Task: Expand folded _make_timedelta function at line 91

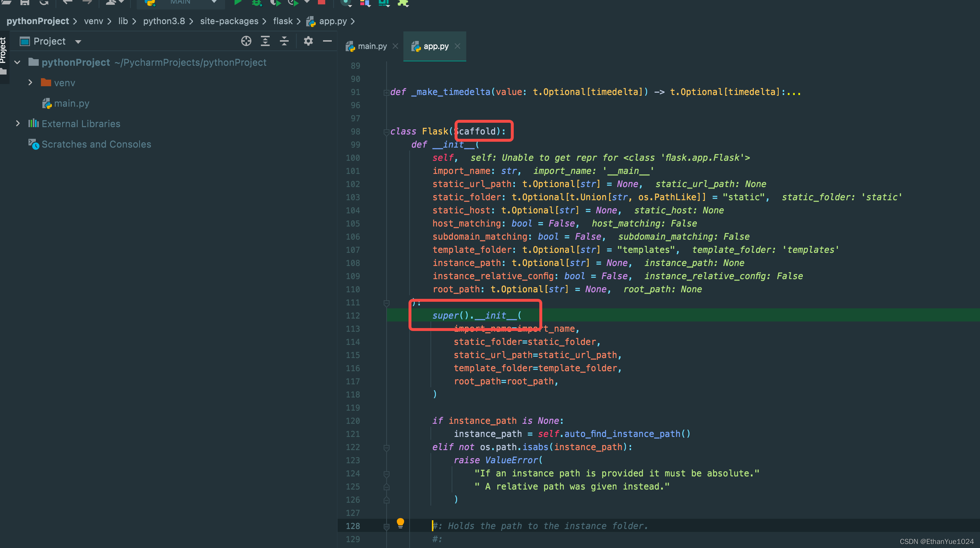Action: click(386, 92)
